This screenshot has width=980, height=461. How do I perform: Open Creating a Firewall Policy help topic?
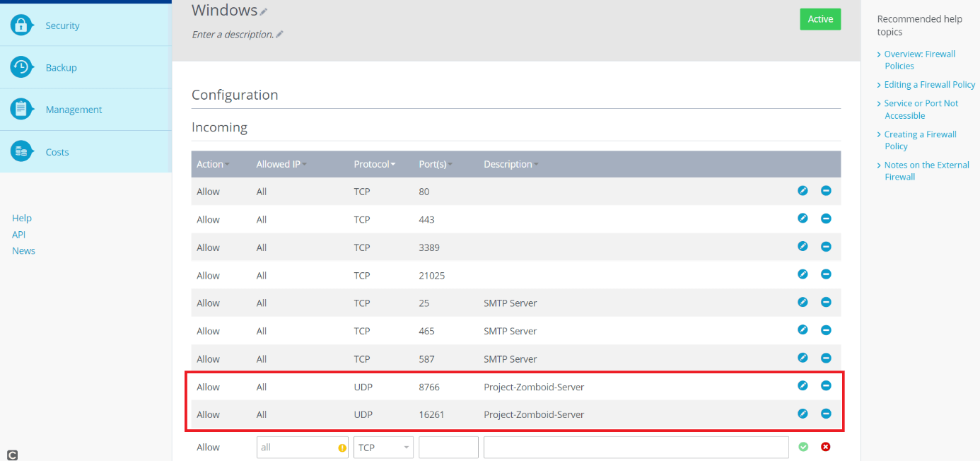tap(920, 140)
